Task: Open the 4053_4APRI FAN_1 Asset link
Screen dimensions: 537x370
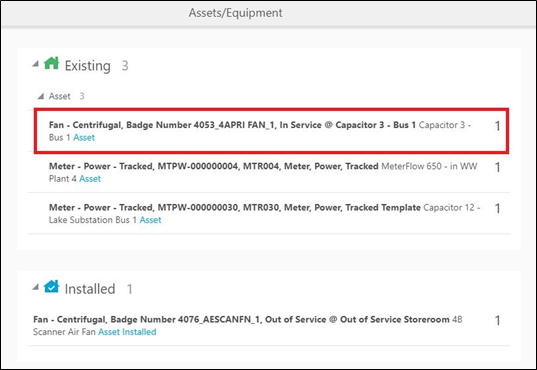Action: [x=84, y=137]
